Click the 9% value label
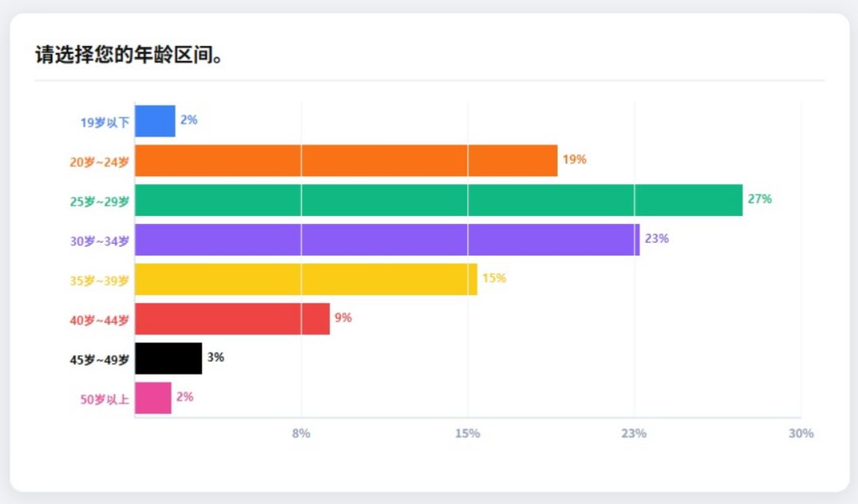This screenshot has width=858, height=504. (343, 318)
